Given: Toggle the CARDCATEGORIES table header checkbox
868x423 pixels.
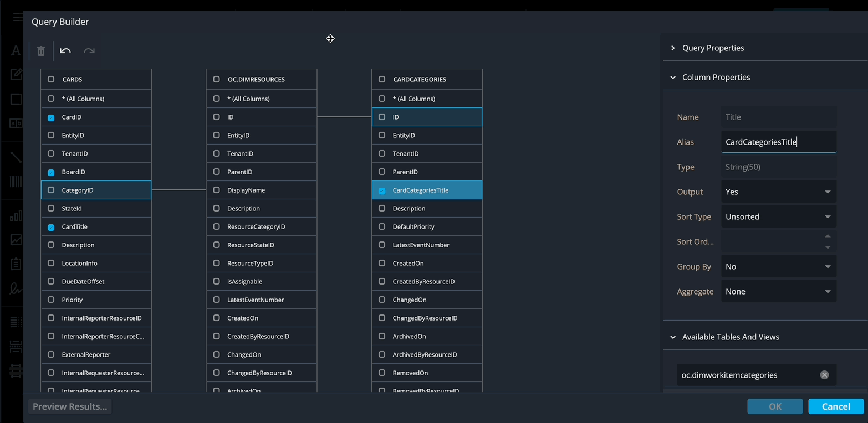Looking at the screenshot, I should [382, 79].
